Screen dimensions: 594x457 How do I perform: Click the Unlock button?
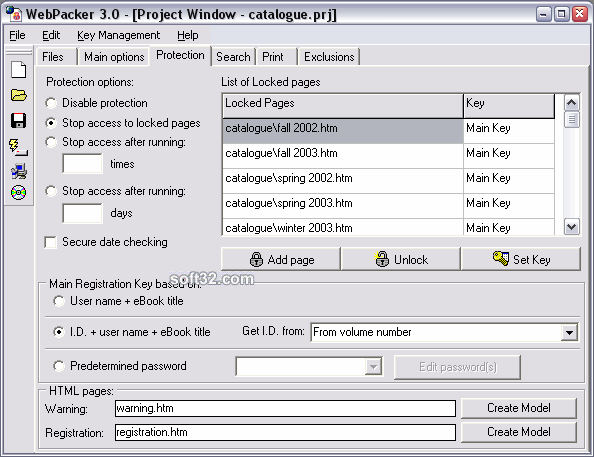click(x=401, y=260)
